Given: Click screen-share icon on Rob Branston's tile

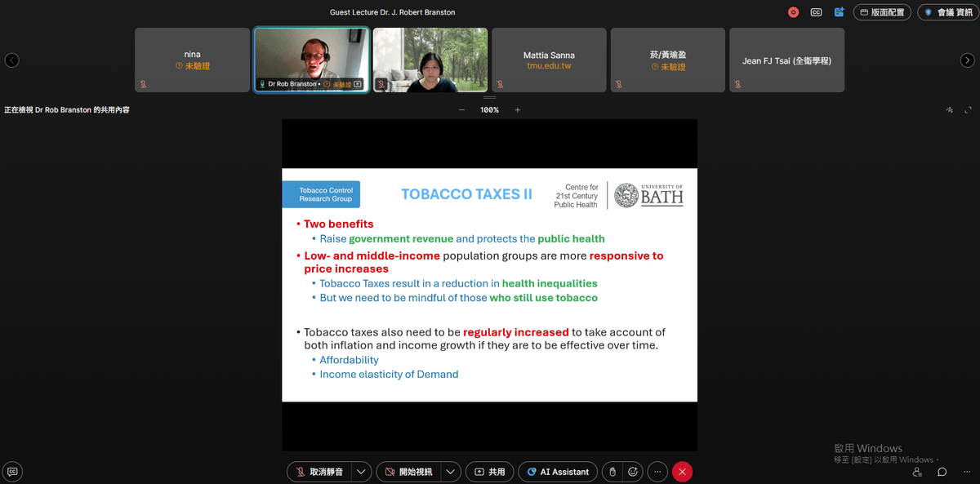Looking at the screenshot, I should pyautogui.click(x=357, y=84).
